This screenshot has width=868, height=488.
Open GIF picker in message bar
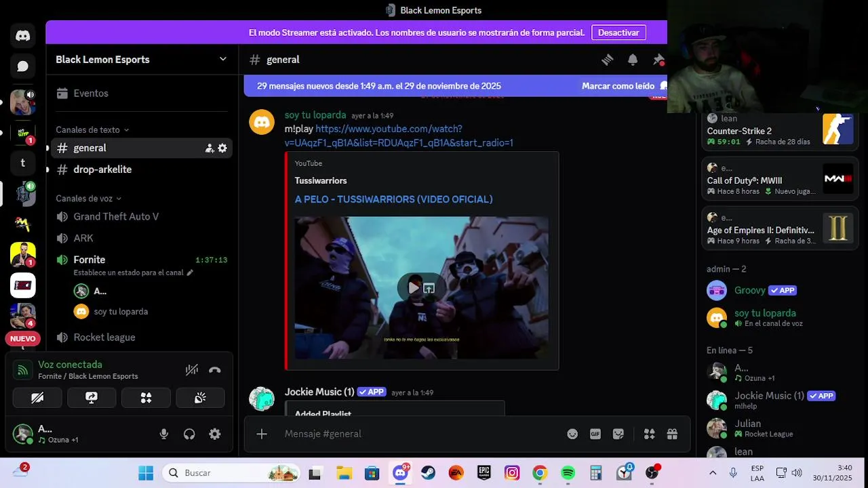(595, 434)
